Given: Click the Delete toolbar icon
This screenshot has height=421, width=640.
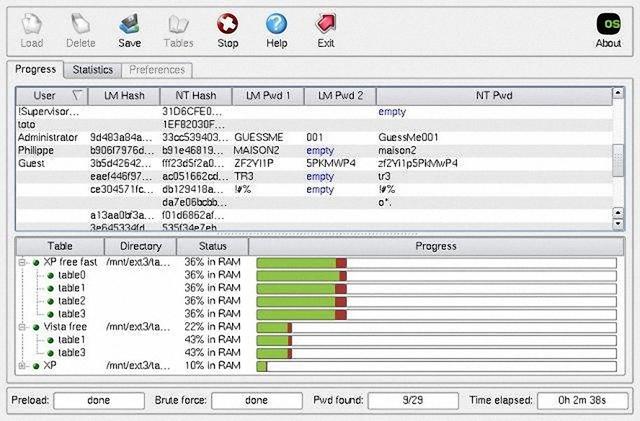Looking at the screenshot, I should coord(80,24).
